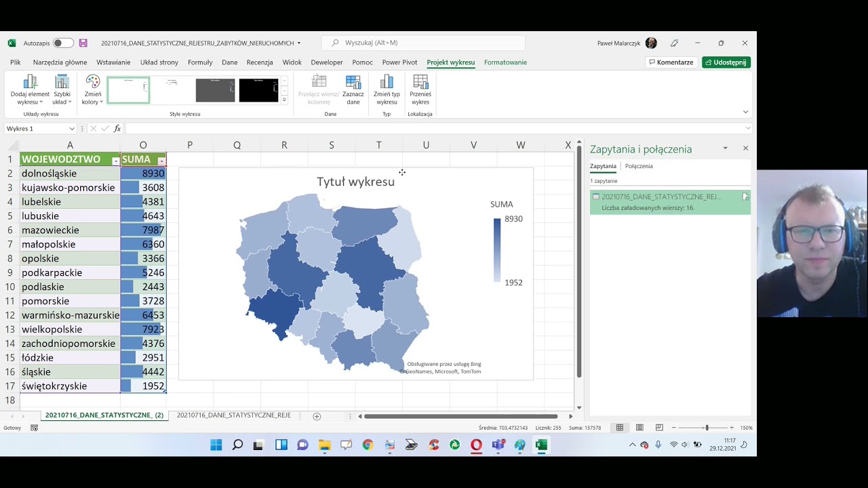Open file name dropdown in title bar
Image resolution: width=868 pixels, height=488 pixels.
tap(299, 43)
